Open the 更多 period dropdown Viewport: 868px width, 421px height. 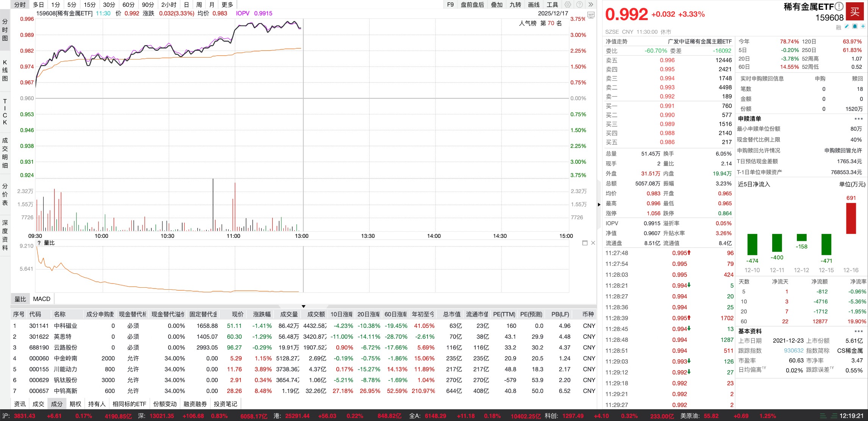tap(227, 5)
